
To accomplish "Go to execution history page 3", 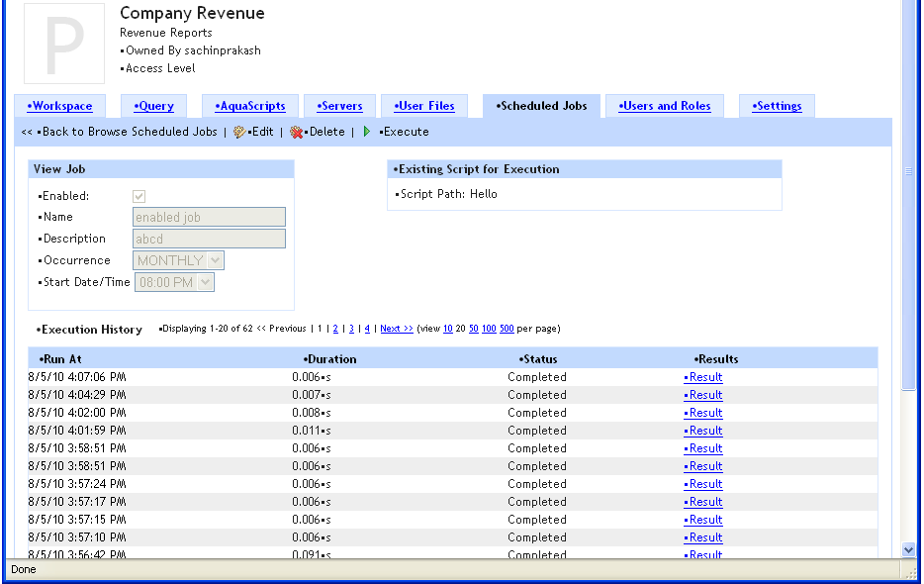I will tap(351, 329).
